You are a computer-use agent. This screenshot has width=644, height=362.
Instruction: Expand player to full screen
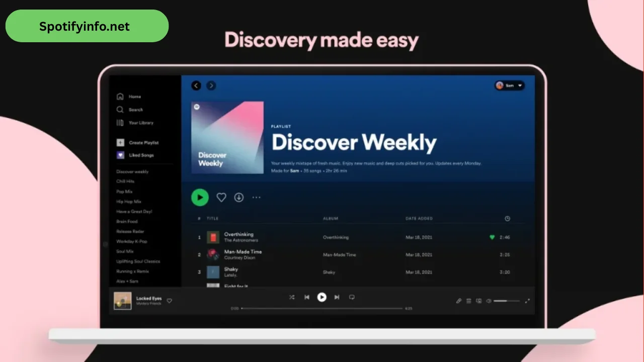[527, 301]
